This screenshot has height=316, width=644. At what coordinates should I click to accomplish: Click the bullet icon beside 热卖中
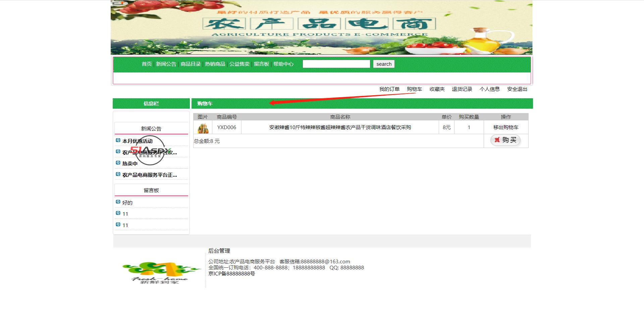118,163
